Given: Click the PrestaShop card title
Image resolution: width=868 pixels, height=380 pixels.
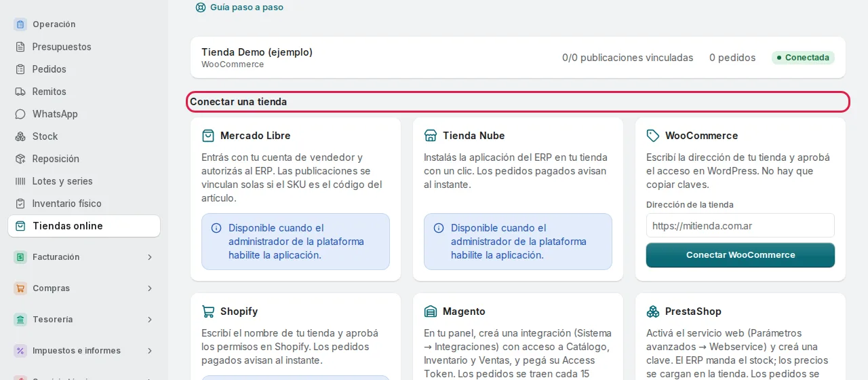Looking at the screenshot, I should [x=694, y=311].
